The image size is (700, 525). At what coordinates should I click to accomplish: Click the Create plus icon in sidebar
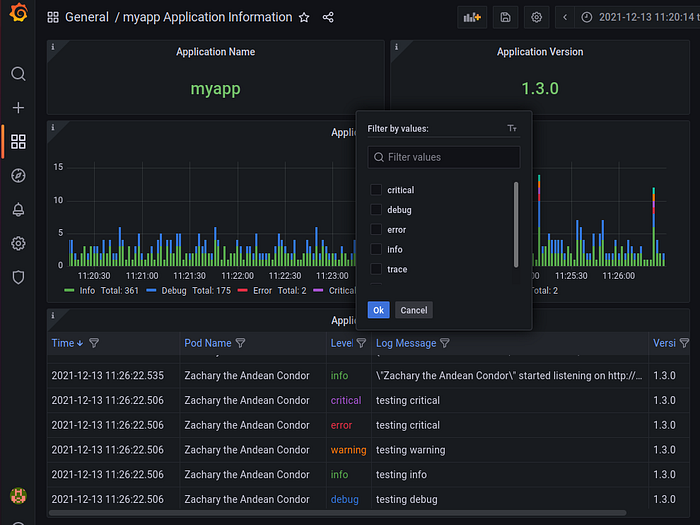click(x=18, y=108)
